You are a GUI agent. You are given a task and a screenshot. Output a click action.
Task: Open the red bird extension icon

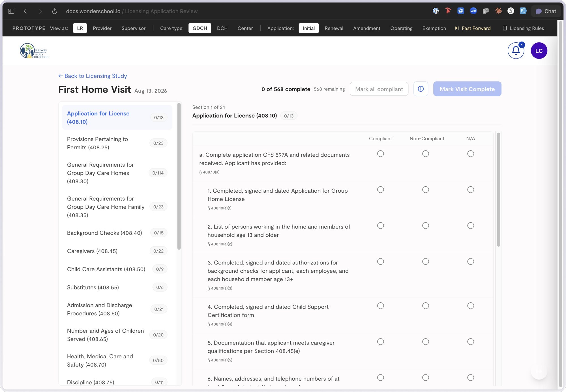[448, 11]
